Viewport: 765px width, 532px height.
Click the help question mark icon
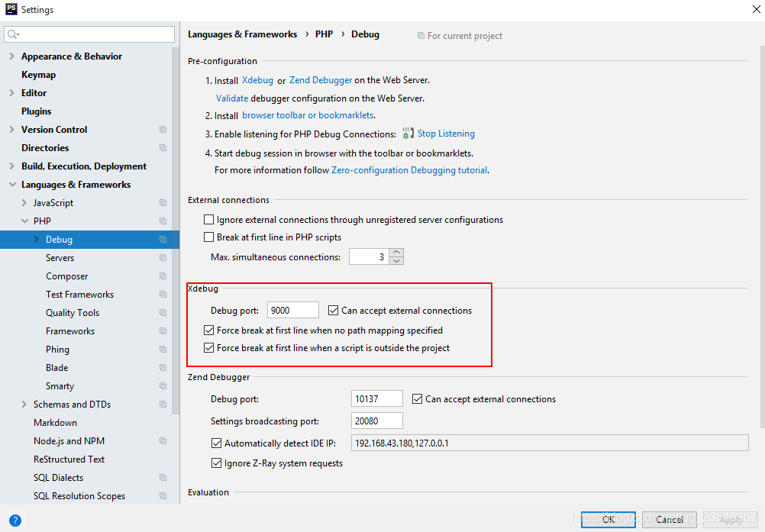(15, 521)
